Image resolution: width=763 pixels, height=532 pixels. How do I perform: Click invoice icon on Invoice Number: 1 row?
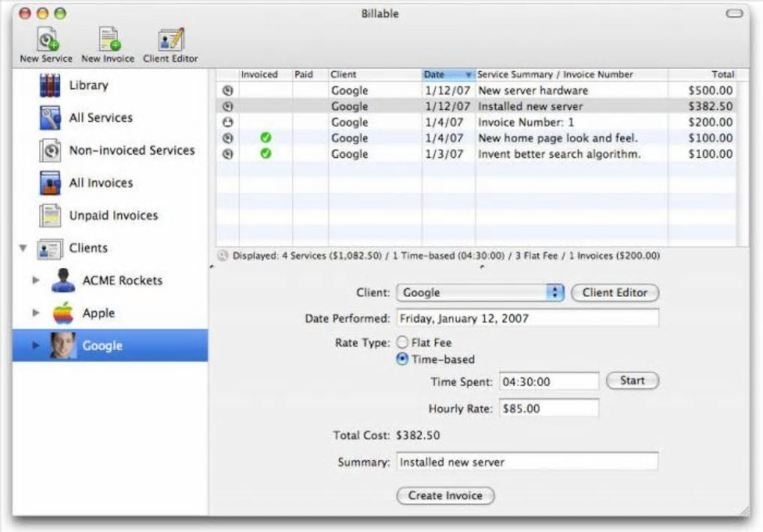tap(227, 122)
